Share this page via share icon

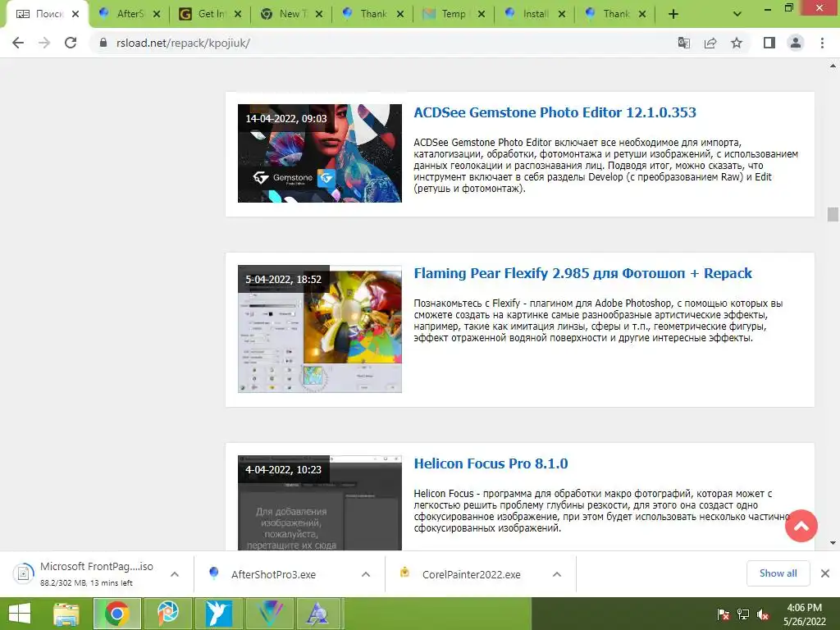point(710,43)
